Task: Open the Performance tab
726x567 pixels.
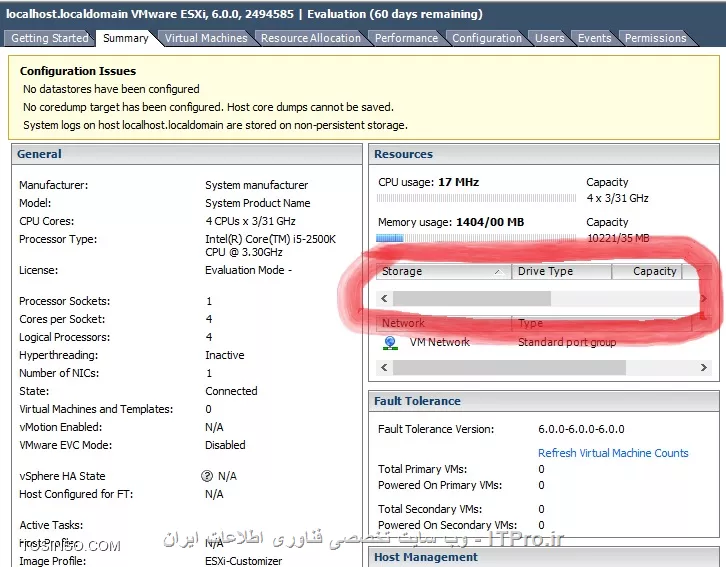Action: (x=406, y=38)
